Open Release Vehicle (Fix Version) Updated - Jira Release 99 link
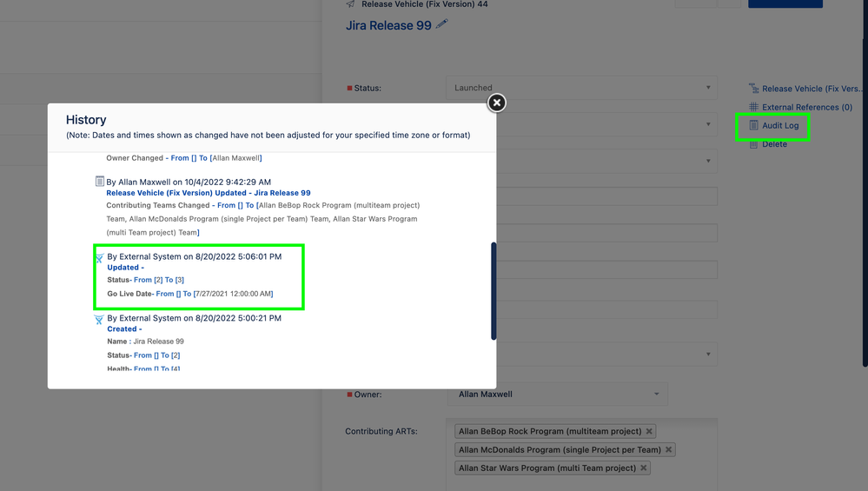 coord(209,193)
